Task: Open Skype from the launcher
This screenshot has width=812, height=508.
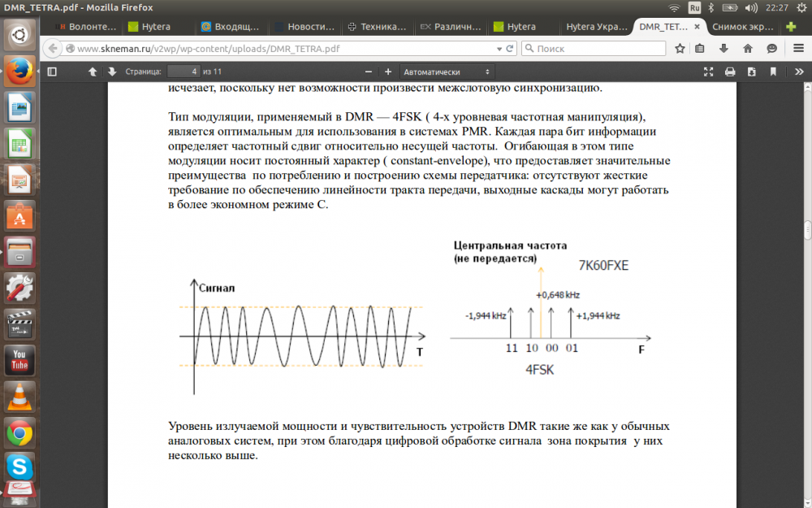Action: [x=19, y=467]
